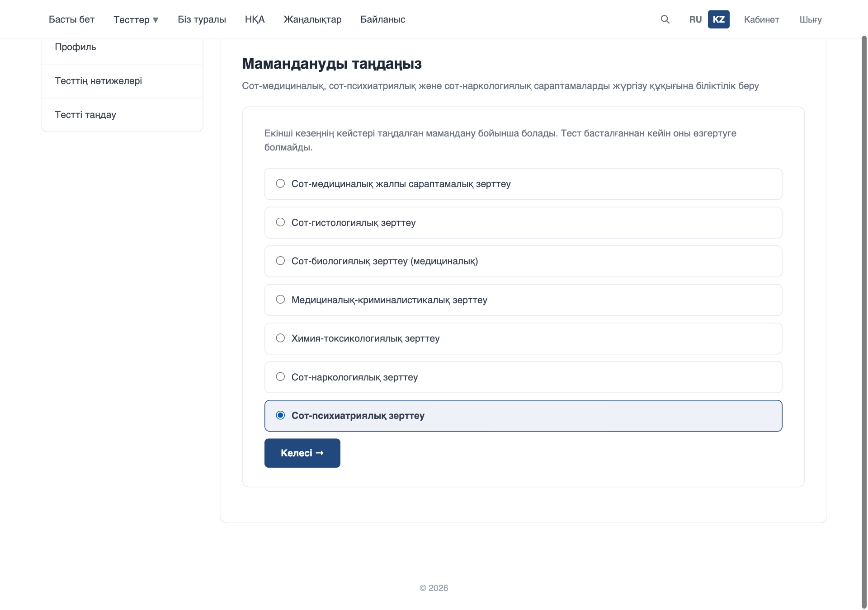The width and height of the screenshot is (868, 610).
Task: Click Шығу to log out
Action: point(810,19)
